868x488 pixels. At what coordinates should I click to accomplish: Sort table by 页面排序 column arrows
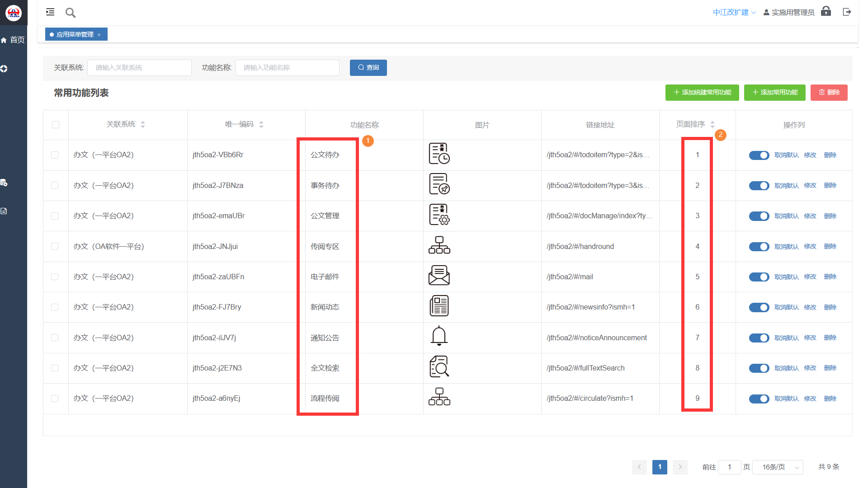coord(712,124)
